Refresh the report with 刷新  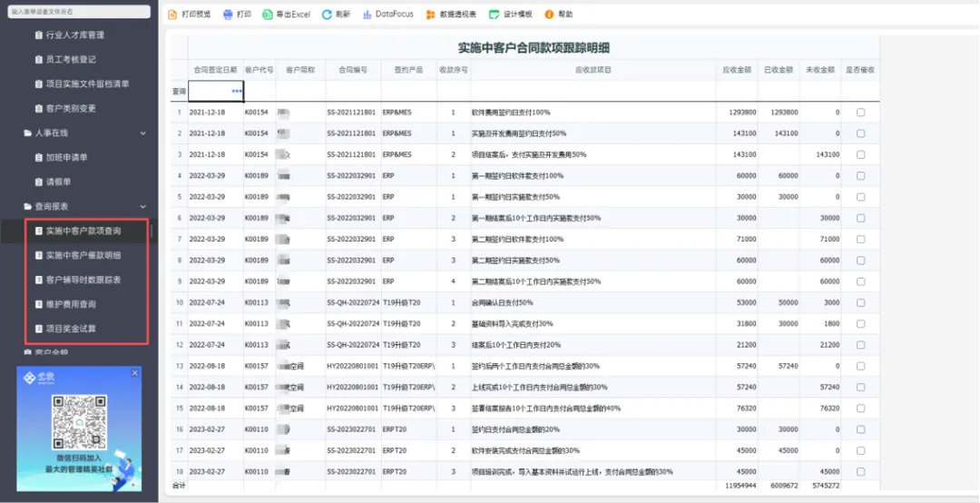tap(337, 15)
